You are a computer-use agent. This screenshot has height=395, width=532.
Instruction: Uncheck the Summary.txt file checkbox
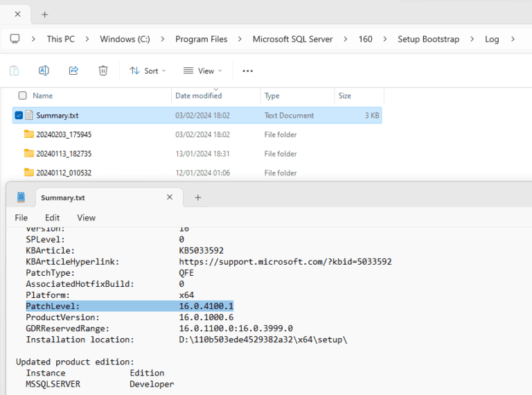point(19,116)
